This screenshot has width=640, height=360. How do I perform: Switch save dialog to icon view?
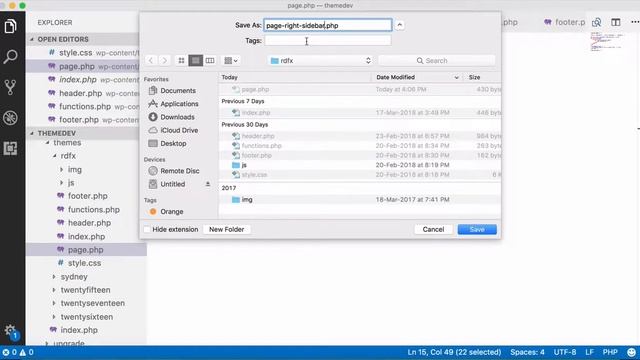[181, 60]
